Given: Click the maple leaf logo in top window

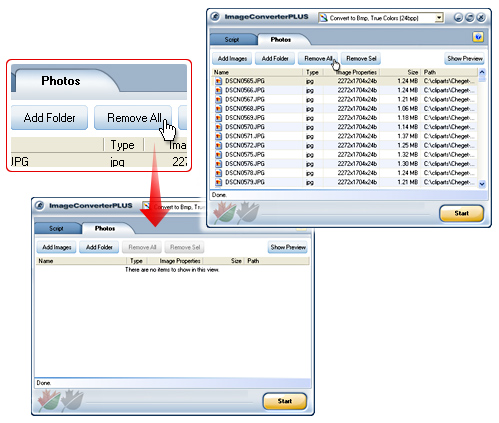Looking at the screenshot, I should (225, 212).
